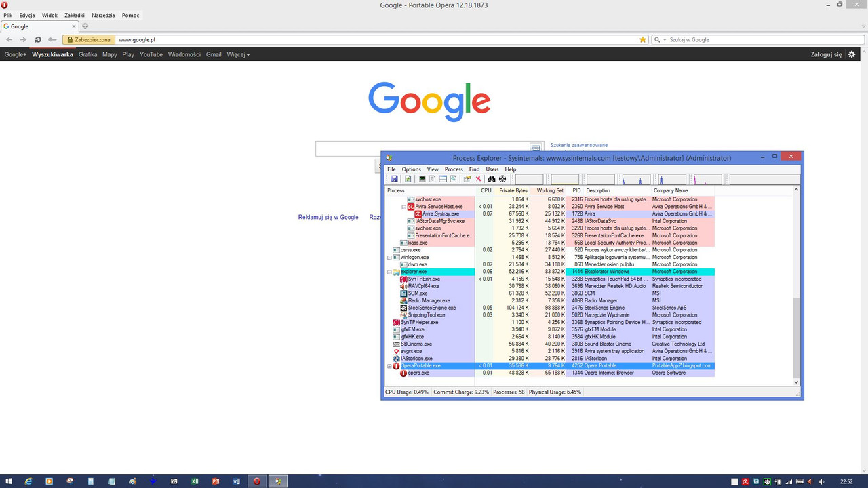The height and width of the screenshot is (488, 868).
Task: Open the Więcej dropdown in Google bar
Action: pyautogui.click(x=238, y=54)
